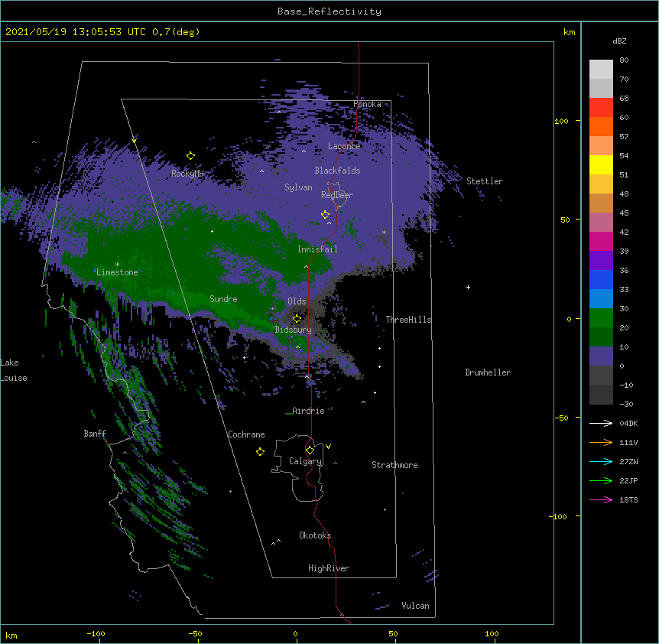659x644 pixels.
Task: Click the cyan arrow for 27ZW
Action: (601, 461)
